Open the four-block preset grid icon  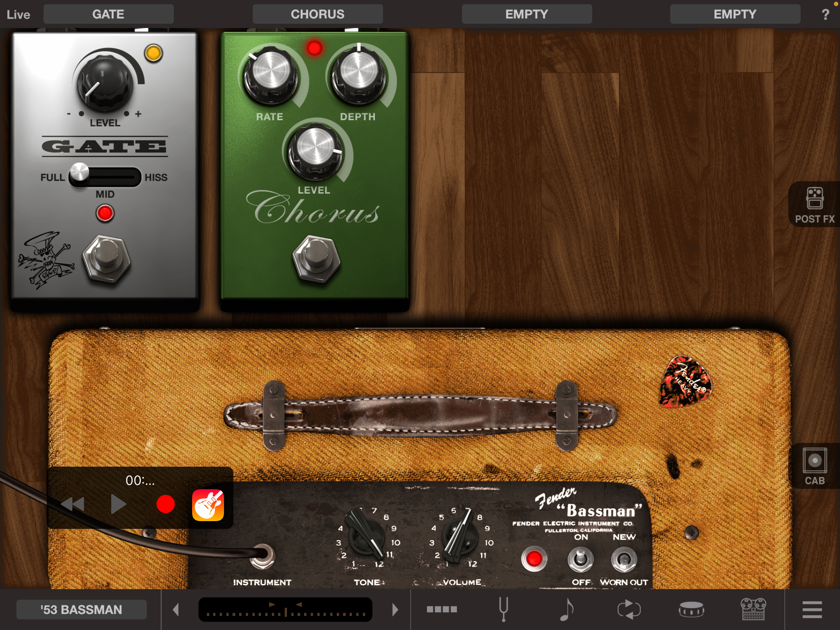coord(442,609)
